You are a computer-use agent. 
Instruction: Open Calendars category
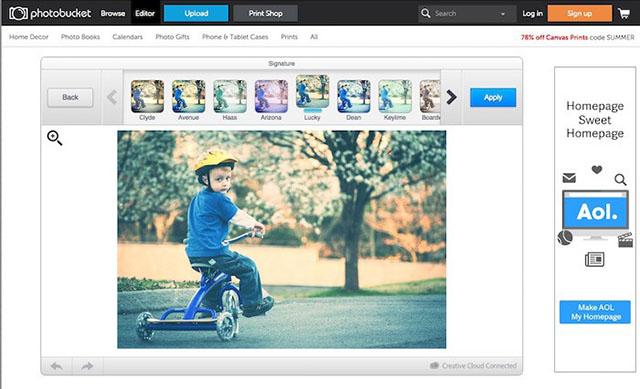(127, 37)
